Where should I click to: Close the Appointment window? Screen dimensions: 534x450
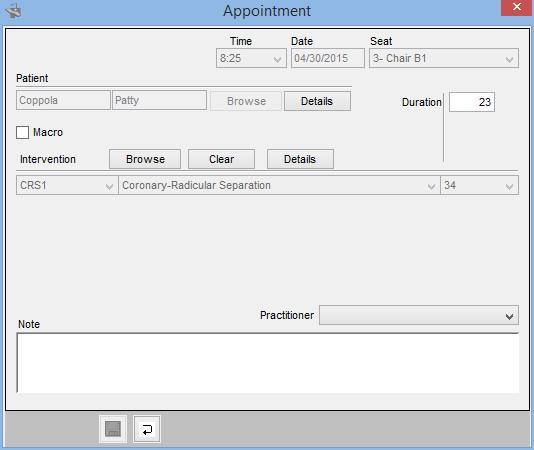tap(517, 7)
